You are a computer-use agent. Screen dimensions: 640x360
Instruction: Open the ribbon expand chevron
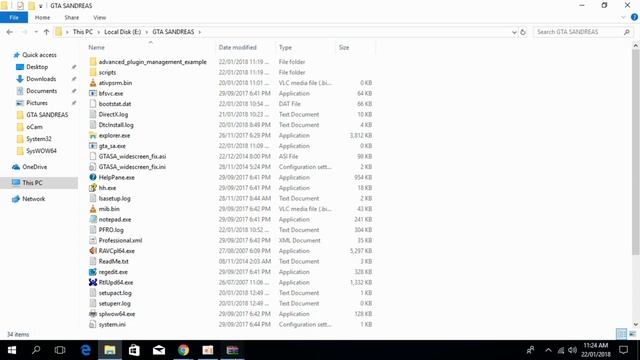623,18
